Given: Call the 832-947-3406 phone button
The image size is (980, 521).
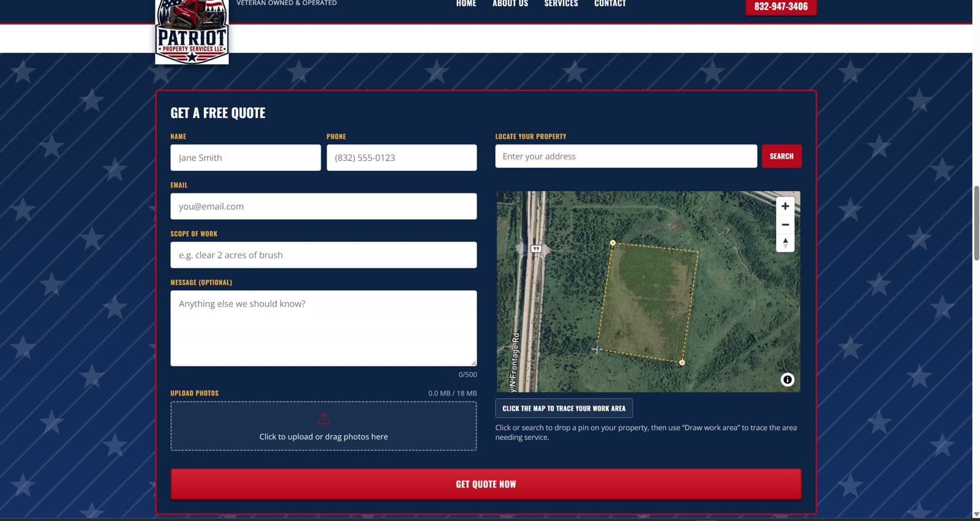Looking at the screenshot, I should (x=781, y=7).
